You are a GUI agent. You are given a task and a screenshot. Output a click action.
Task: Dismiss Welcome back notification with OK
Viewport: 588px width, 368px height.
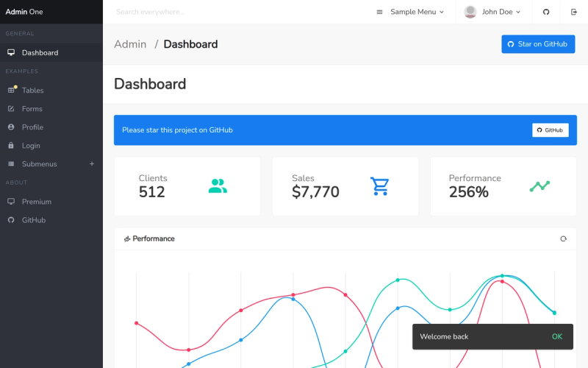pyautogui.click(x=557, y=336)
